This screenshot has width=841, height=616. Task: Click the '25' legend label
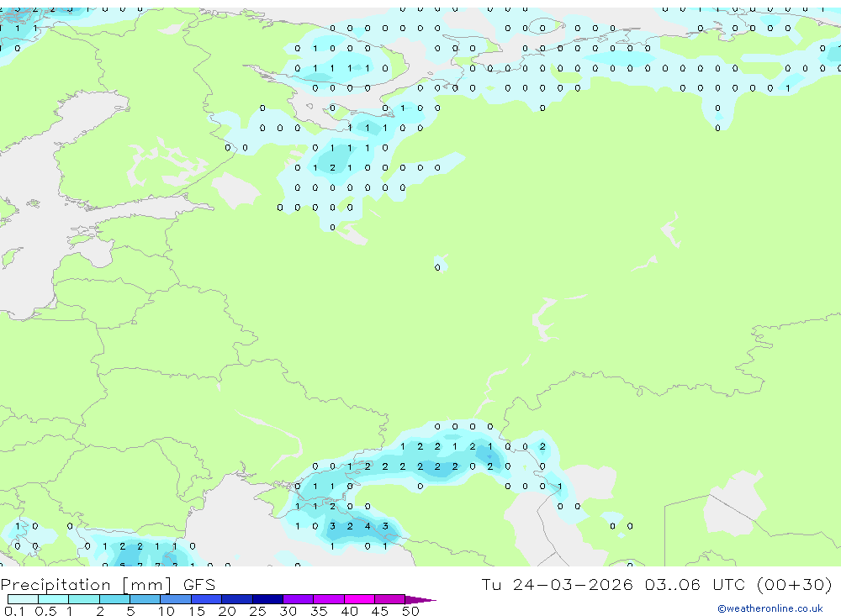pyautogui.click(x=257, y=611)
